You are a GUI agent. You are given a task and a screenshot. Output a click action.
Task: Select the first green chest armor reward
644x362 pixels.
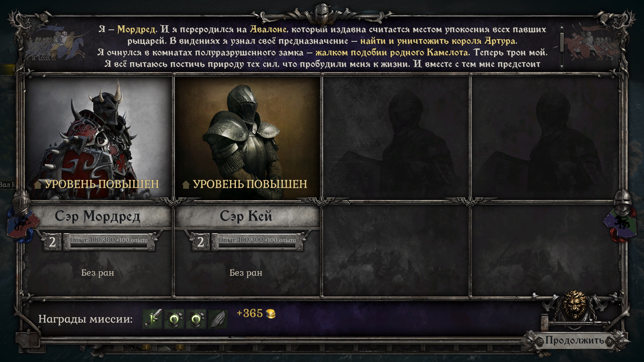tap(174, 319)
